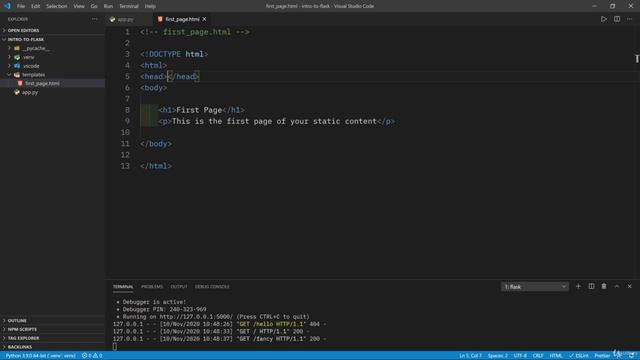Image resolution: width=640 pixels, height=360 pixels.
Task: Collapse the INTRO-TO-FLASK folder section
Action: pyautogui.click(x=25, y=40)
